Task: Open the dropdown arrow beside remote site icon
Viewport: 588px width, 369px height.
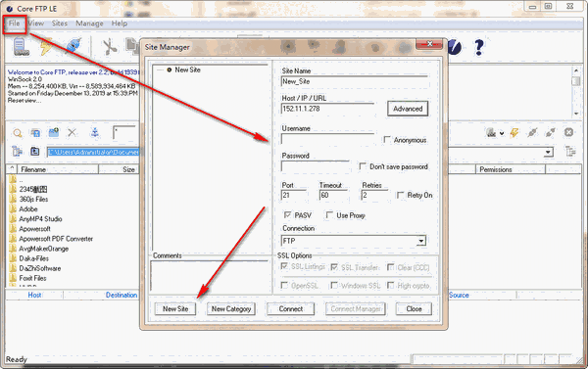Action: 502,133
